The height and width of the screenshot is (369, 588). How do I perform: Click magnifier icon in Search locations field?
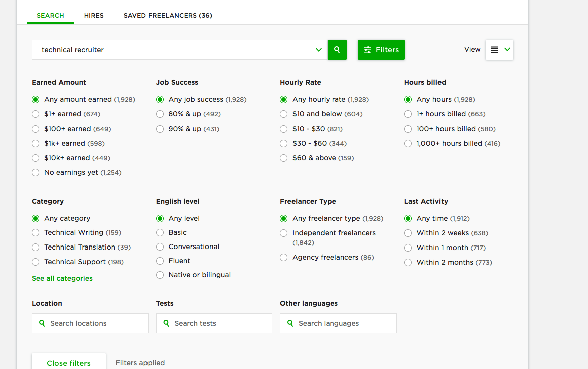click(x=42, y=323)
